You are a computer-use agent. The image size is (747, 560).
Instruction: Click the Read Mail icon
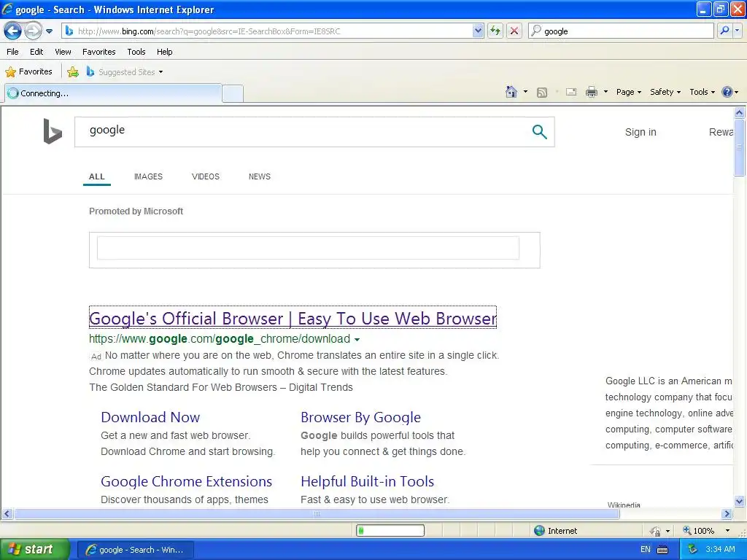[x=571, y=92]
